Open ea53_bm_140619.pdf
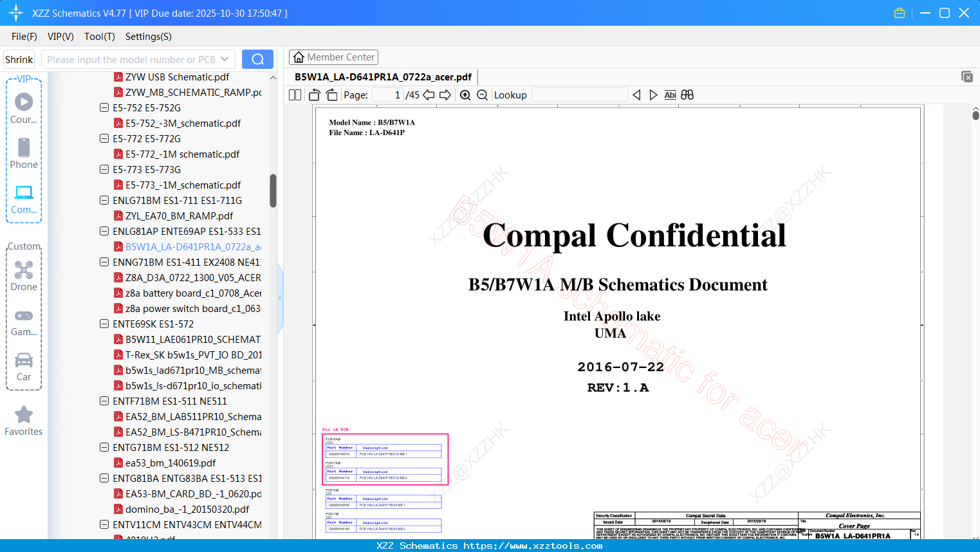The width and height of the screenshot is (980, 552). (171, 463)
